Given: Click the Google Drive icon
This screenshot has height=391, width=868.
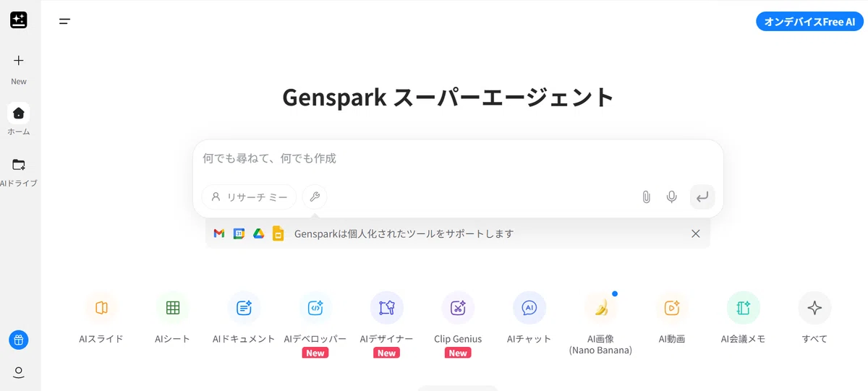Looking at the screenshot, I should 258,233.
